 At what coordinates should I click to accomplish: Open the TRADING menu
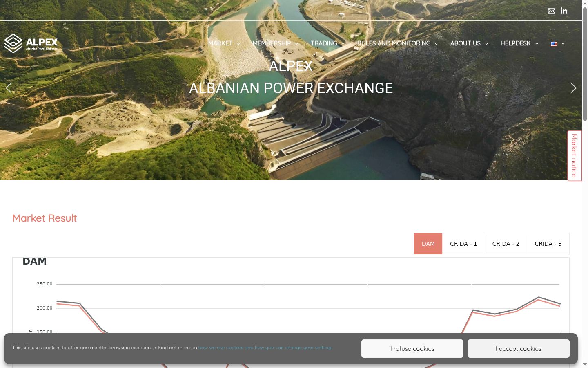(x=324, y=43)
